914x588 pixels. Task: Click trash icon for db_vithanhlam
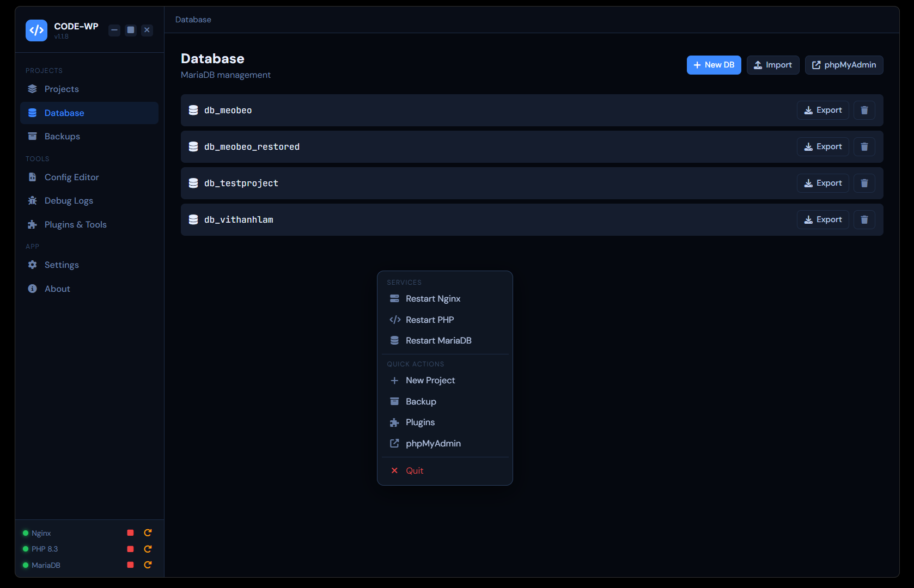point(864,220)
